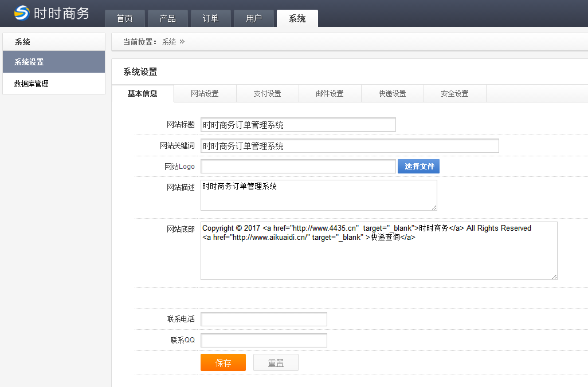Go to the 订单 navigation tab
This screenshot has height=387, width=588.
(211, 18)
